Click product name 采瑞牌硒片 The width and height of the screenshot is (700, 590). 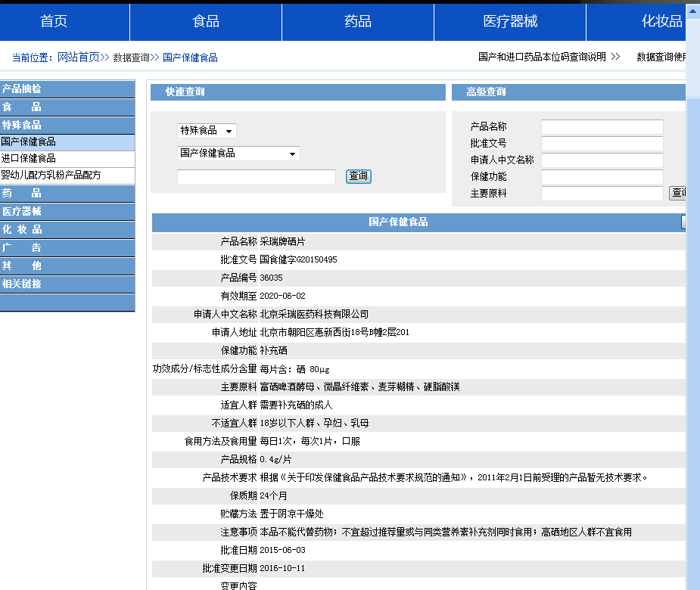(282, 242)
